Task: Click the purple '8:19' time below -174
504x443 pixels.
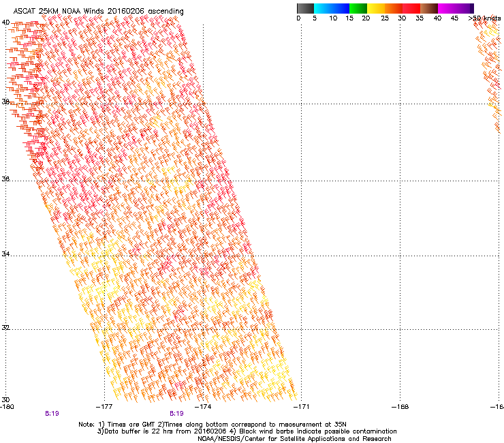Action: click(177, 414)
